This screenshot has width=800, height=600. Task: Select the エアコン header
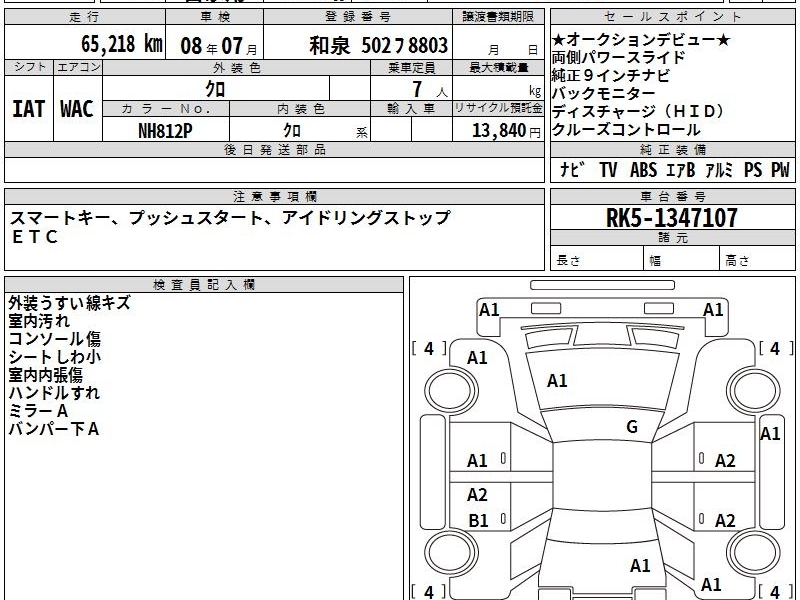click(78, 67)
